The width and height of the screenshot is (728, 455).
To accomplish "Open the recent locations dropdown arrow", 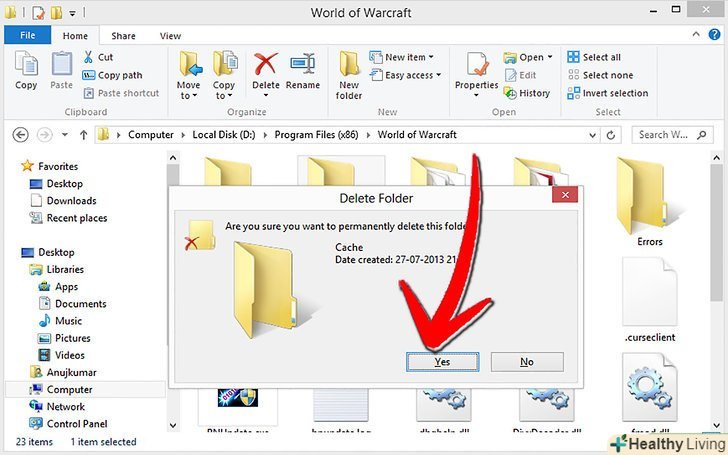I will coord(65,135).
